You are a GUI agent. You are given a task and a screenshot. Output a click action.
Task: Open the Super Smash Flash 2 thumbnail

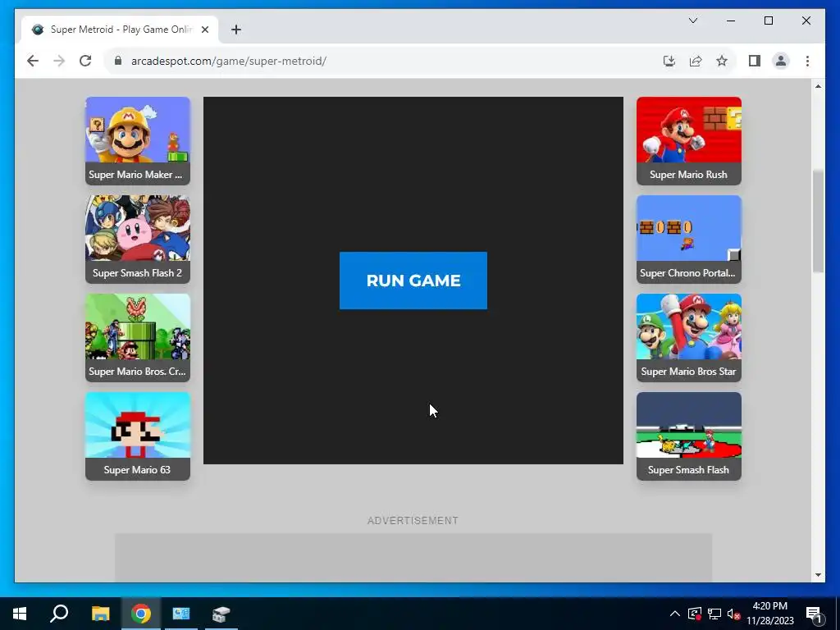pyautogui.click(x=138, y=240)
